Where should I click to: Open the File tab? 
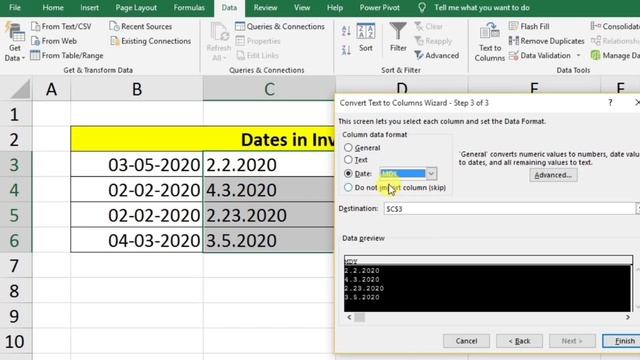[x=15, y=8]
